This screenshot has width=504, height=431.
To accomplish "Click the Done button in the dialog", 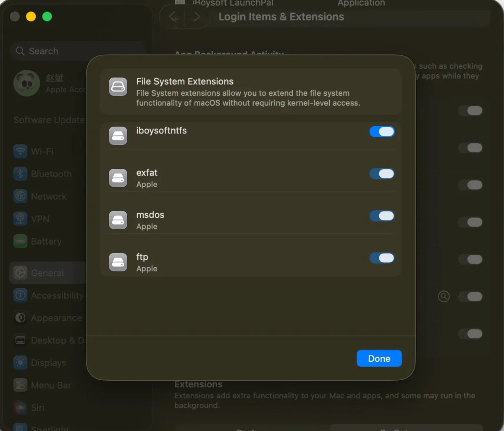I will tap(379, 358).
